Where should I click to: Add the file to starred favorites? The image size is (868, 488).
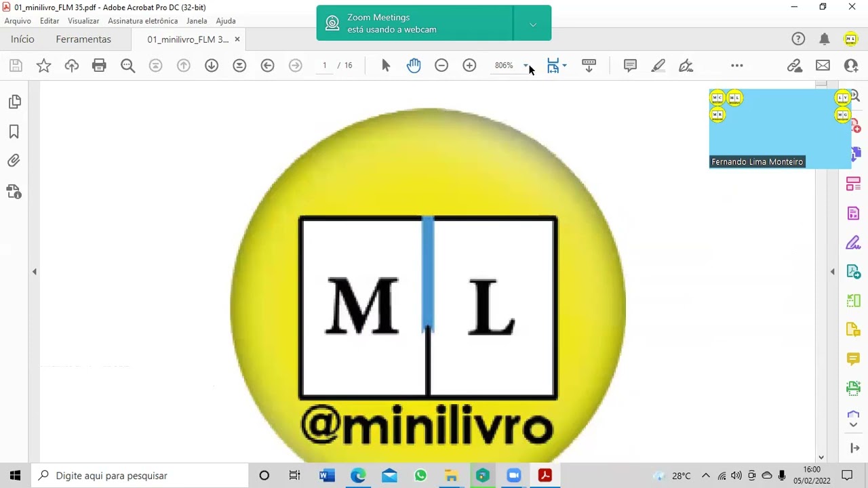point(43,66)
